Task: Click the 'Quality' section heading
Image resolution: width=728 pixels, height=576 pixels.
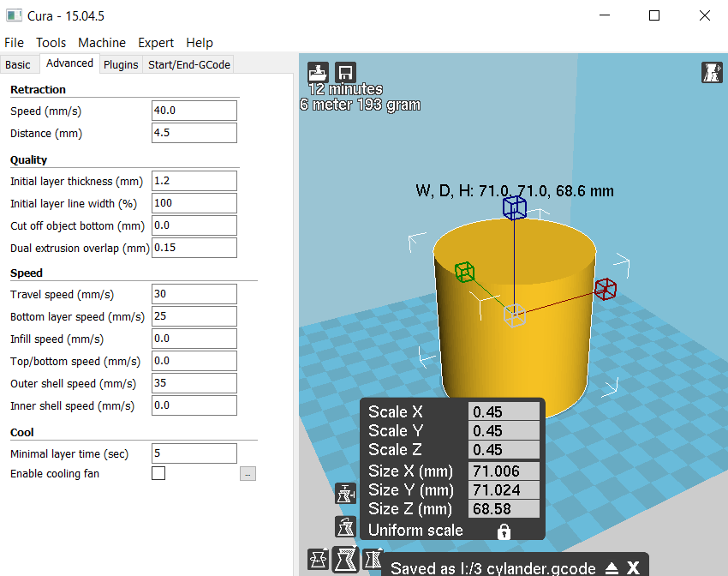Action: pos(29,159)
